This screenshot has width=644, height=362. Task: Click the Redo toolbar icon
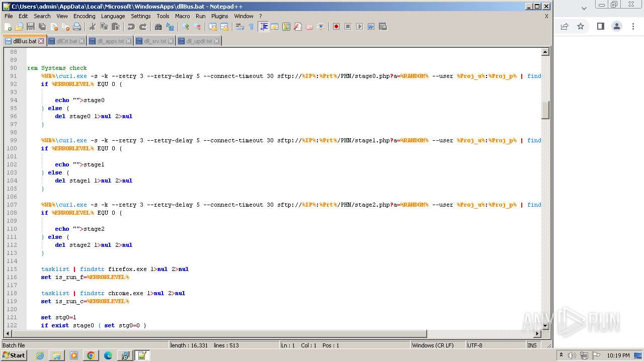point(143,27)
